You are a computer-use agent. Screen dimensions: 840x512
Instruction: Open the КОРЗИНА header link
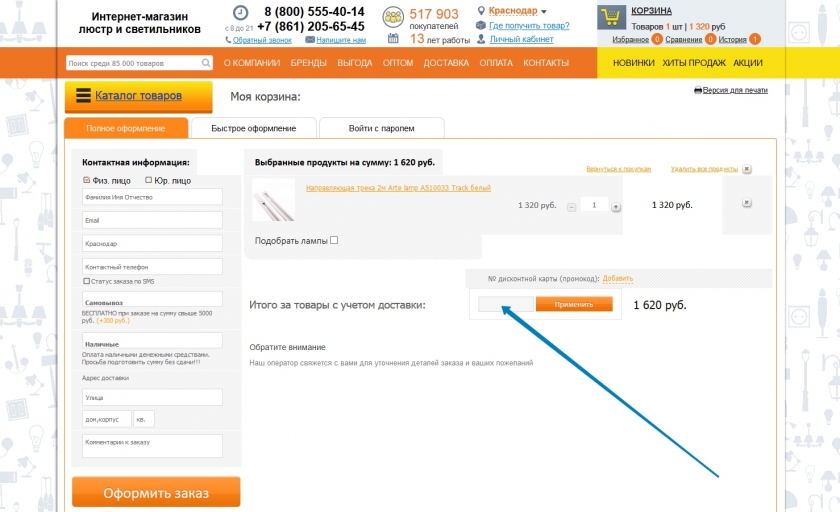click(x=651, y=11)
